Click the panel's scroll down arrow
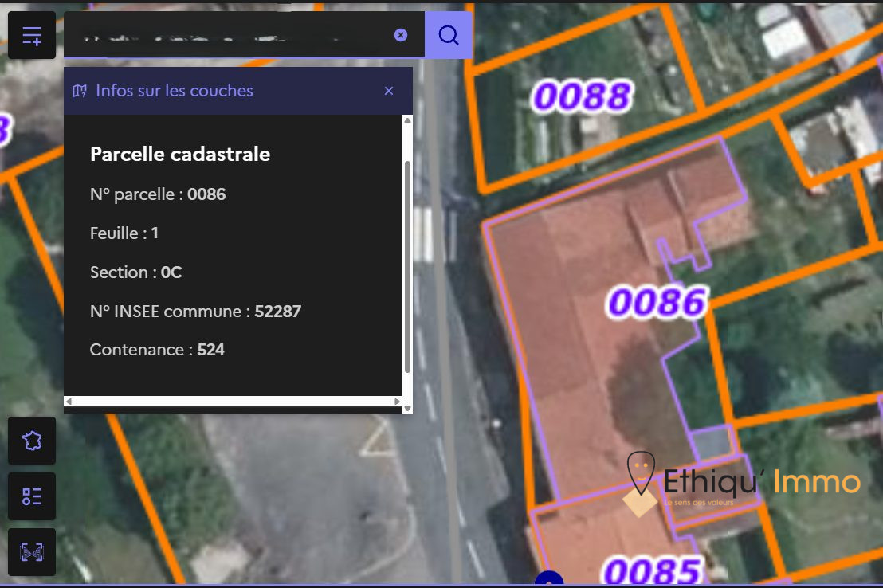The image size is (883, 588). point(408,410)
